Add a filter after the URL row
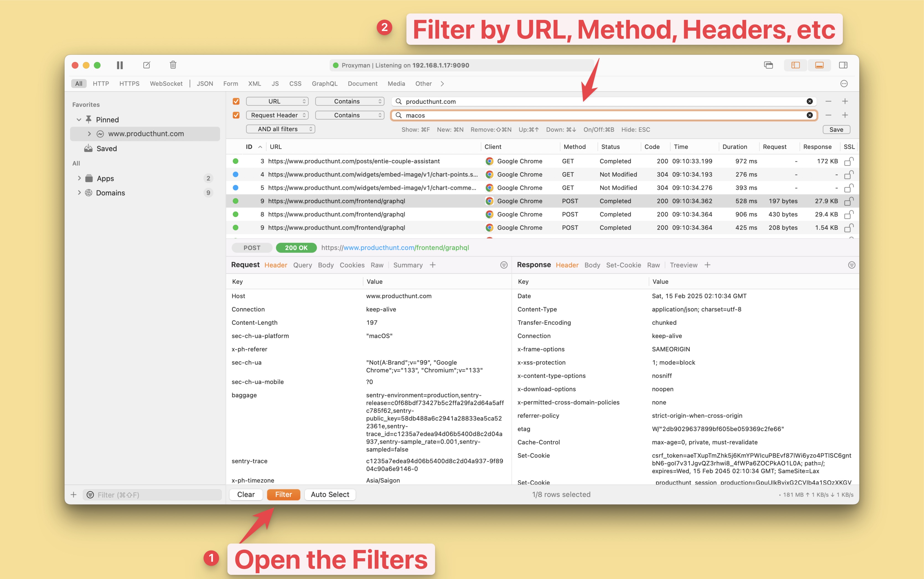Viewport: 924px width, 579px height. click(x=845, y=101)
